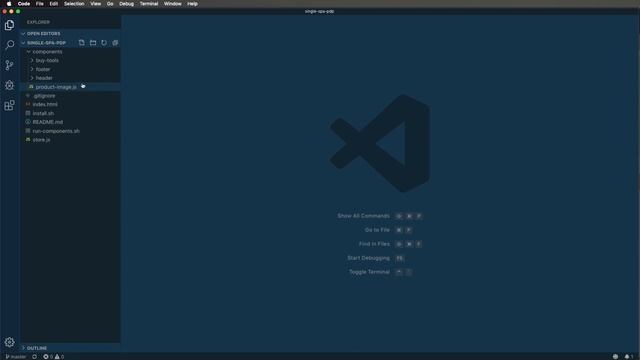Click the Toggle Terminal hint text
This screenshot has height=360, width=640.
[x=369, y=272]
